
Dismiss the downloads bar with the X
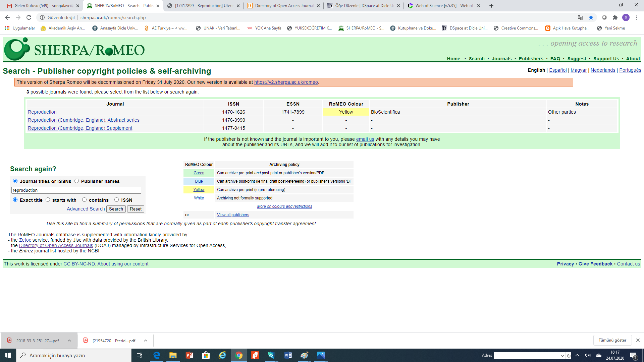point(638,340)
